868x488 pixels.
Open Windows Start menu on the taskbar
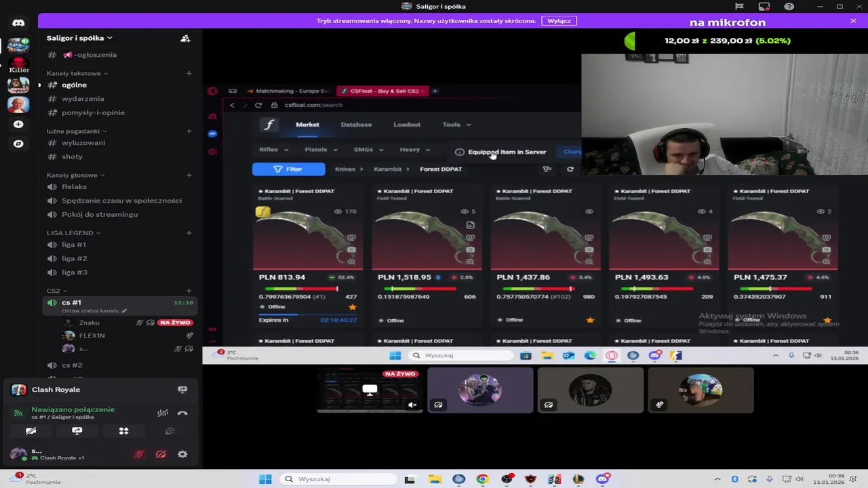click(265, 479)
